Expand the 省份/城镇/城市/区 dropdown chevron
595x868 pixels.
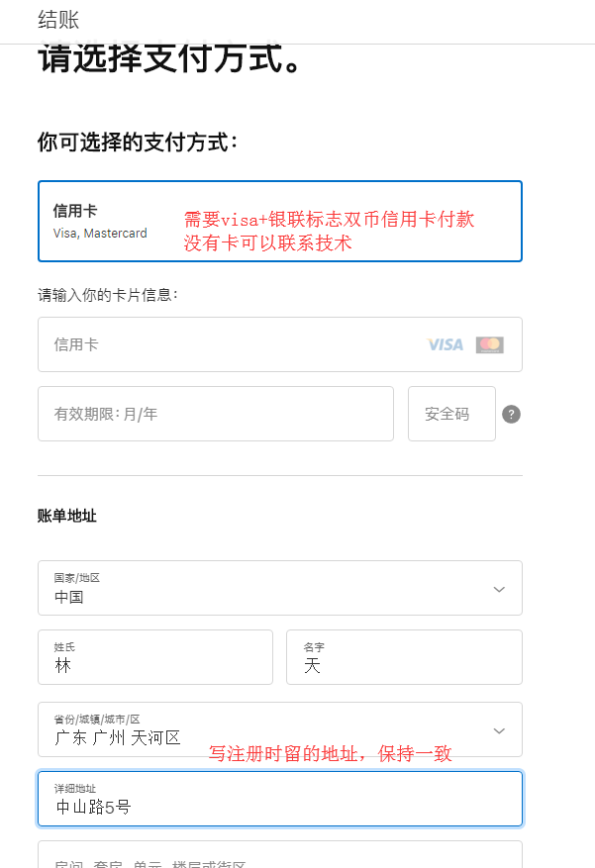499,730
